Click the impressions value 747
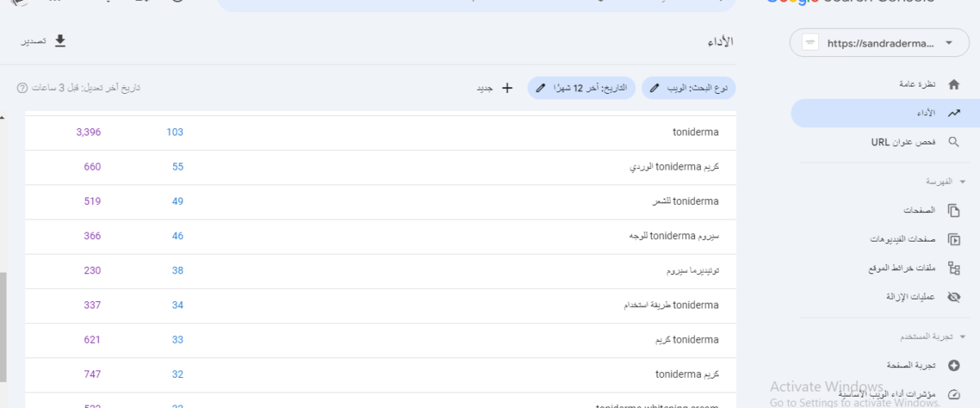980x408 pixels. [92, 375]
